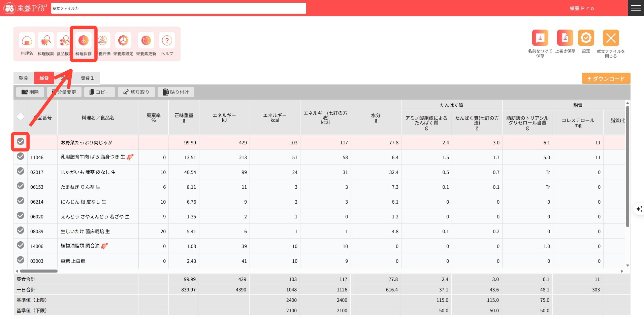The width and height of the screenshot is (644, 319).
Task: Click the コピー copy button
Action: pos(100,92)
